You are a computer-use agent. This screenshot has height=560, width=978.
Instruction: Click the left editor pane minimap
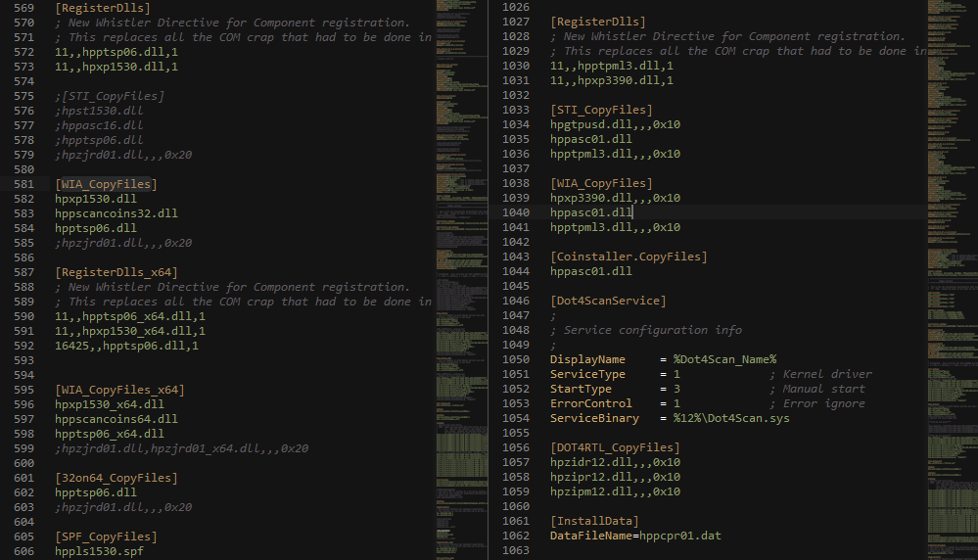(460, 280)
